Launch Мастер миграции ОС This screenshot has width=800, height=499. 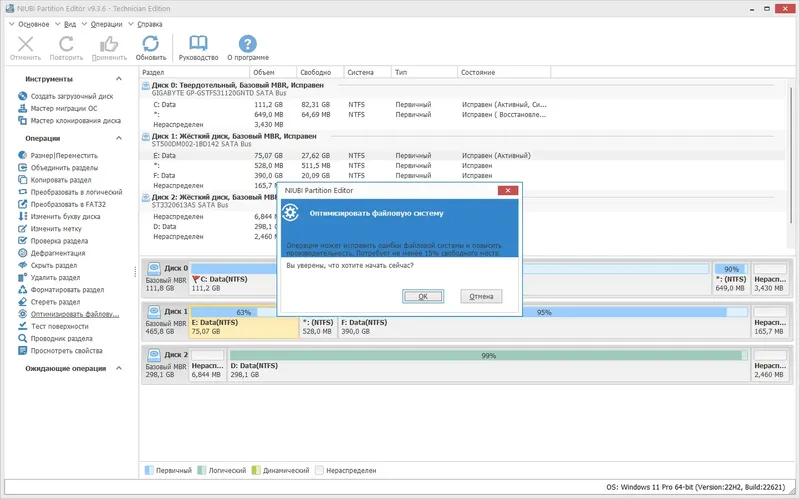[x=58, y=108]
